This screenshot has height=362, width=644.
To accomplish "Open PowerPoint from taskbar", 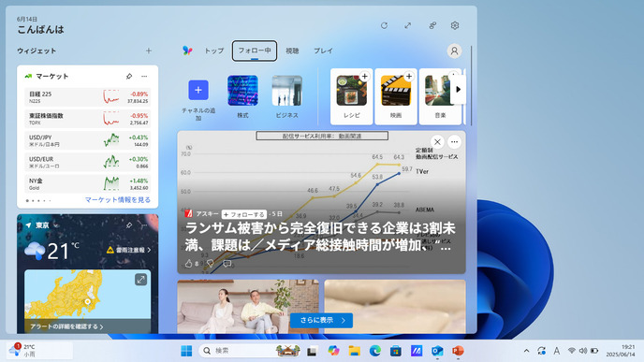I will pyautogui.click(x=458, y=351).
